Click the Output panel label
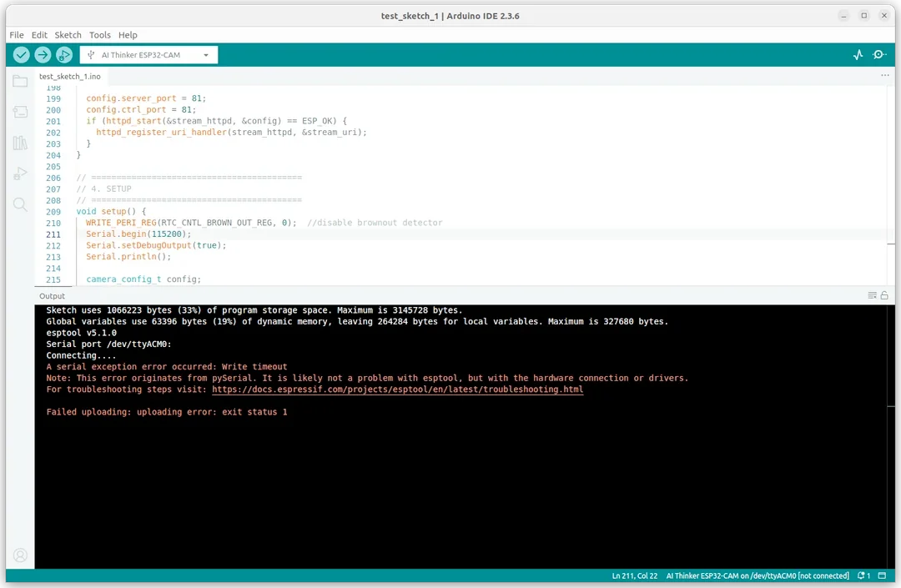Image resolution: width=901 pixels, height=588 pixels. [x=53, y=296]
